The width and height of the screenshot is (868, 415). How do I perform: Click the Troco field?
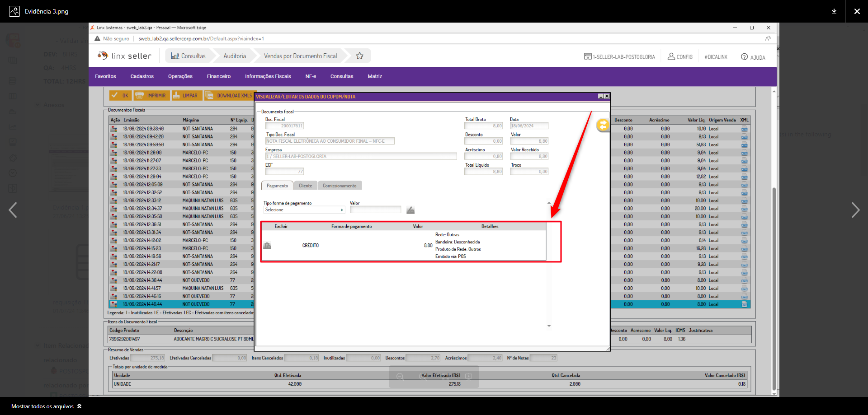529,172
